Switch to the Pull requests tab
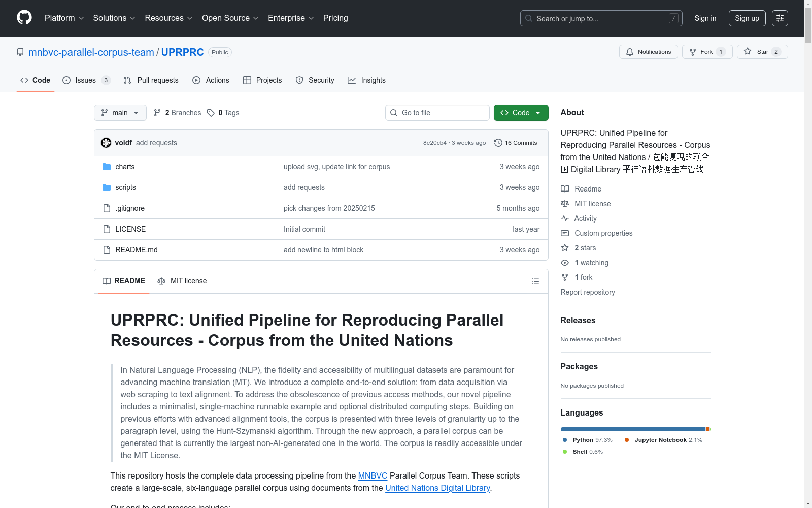Screen dimensions: 812x508 tap(151, 80)
